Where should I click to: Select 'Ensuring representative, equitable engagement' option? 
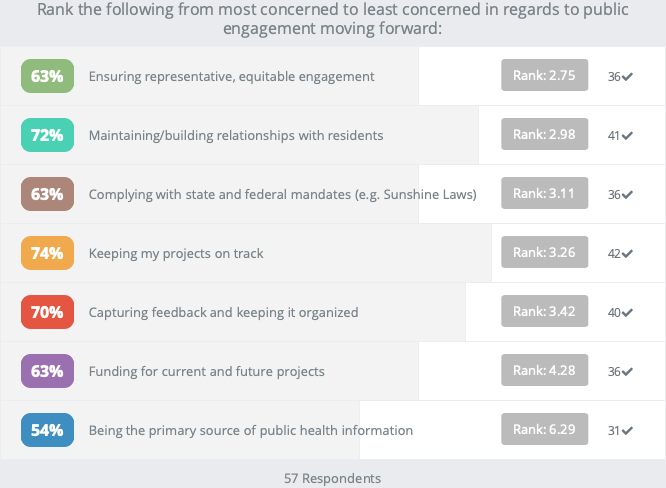pyautogui.click(x=231, y=76)
